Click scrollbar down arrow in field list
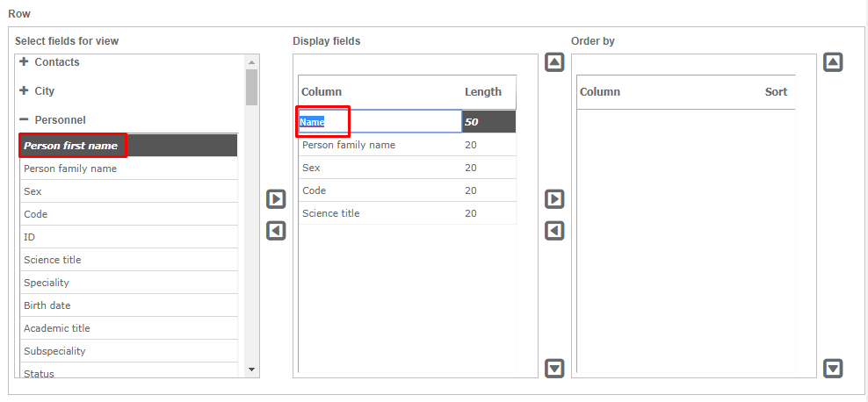The height and width of the screenshot is (402, 868). pyautogui.click(x=252, y=370)
